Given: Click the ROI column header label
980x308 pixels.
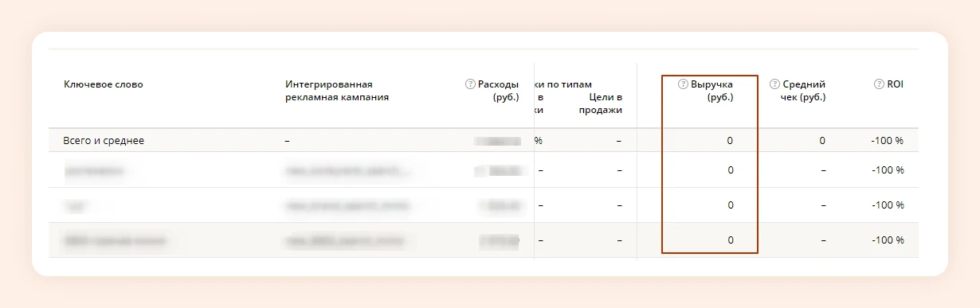Looking at the screenshot, I should [896, 84].
